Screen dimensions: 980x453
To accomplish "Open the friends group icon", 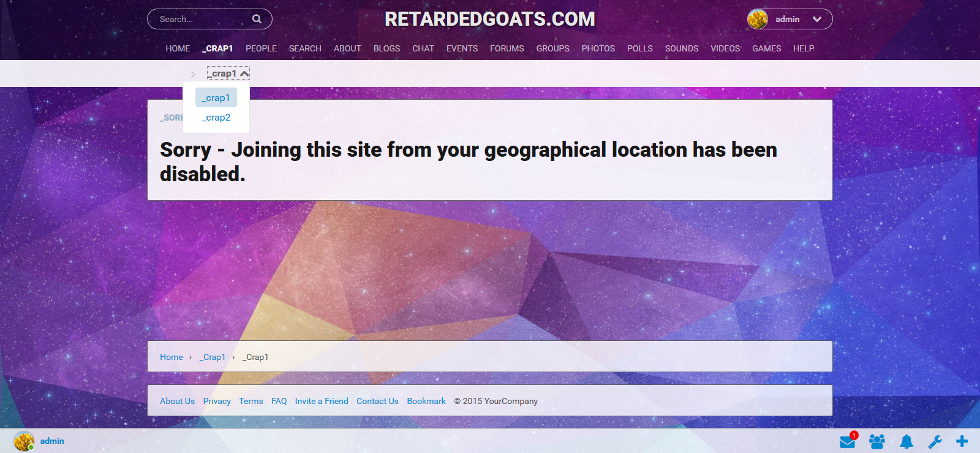I will (x=877, y=441).
